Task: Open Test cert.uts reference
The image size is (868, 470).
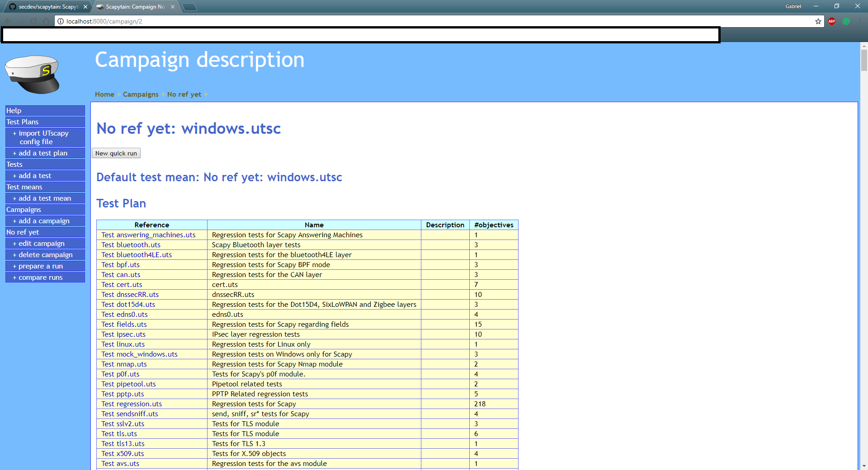Action: click(122, 285)
